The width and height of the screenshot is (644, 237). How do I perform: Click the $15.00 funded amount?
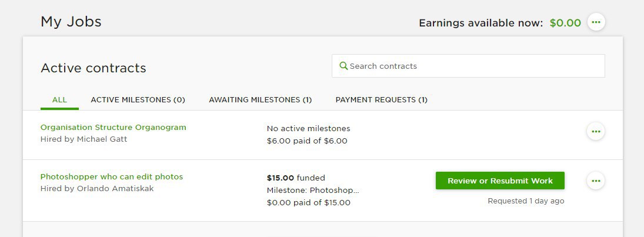click(296, 178)
